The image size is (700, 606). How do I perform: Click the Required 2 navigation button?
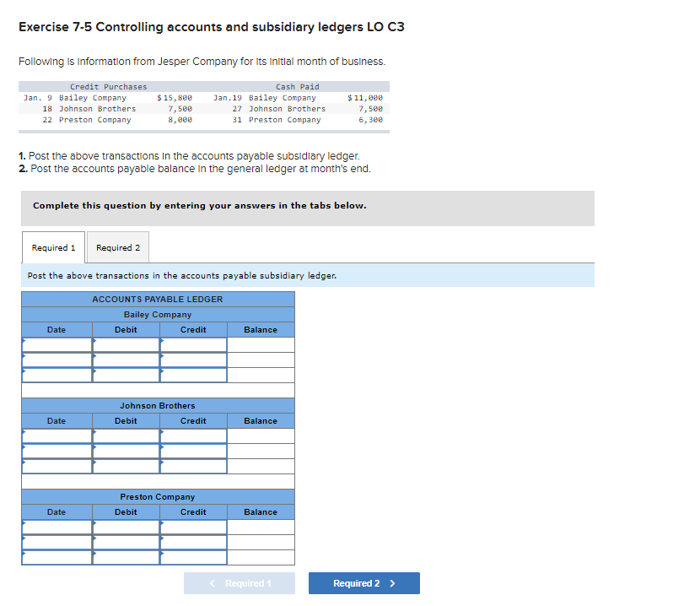coord(363,582)
